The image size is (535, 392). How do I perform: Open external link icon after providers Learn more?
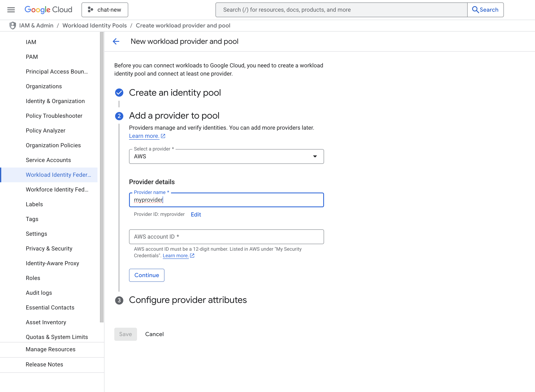click(163, 136)
